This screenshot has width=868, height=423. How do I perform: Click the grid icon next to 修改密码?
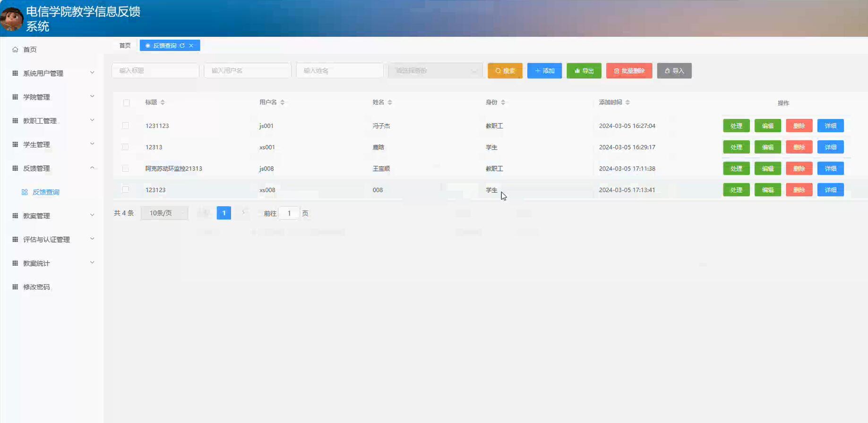(15, 287)
